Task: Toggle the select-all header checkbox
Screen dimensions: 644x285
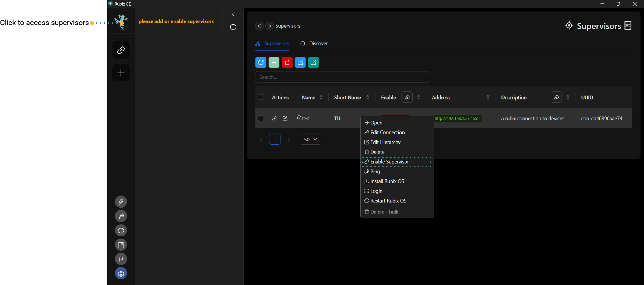Action: (x=261, y=97)
